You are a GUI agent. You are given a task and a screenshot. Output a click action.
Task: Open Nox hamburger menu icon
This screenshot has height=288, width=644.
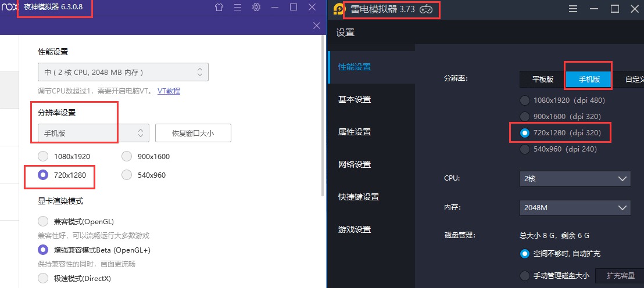[237, 8]
